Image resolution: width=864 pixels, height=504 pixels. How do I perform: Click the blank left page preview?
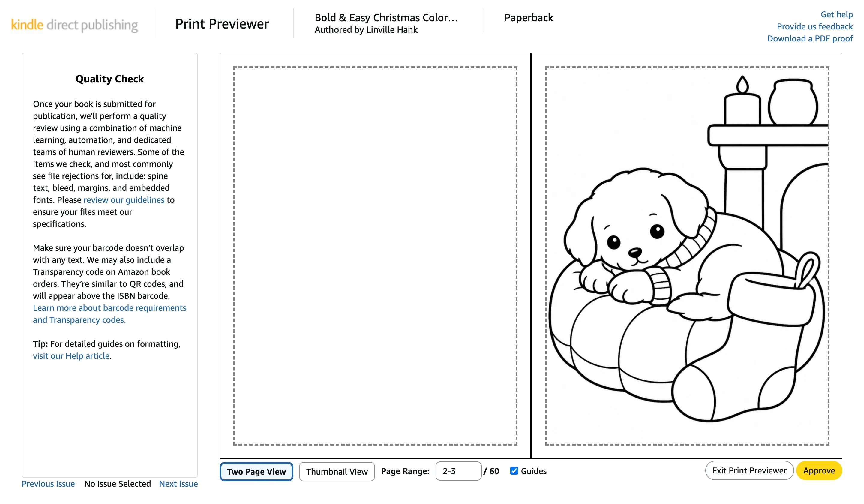point(375,256)
